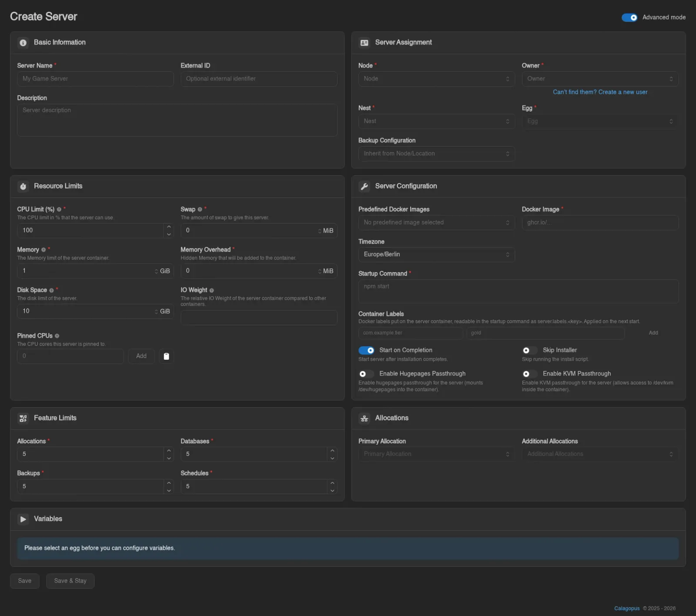Click the IO Weight help icon
The width and height of the screenshot is (696, 616).
pyautogui.click(x=211, y=290)
